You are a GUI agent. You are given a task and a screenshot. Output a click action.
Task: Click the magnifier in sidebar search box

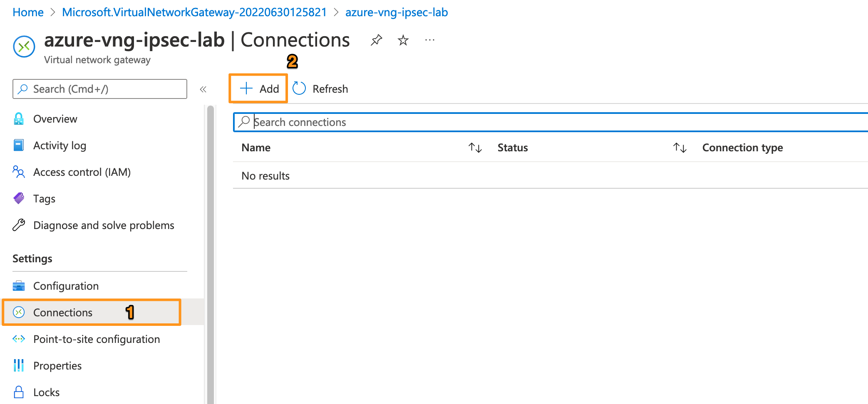click(23, 89)
